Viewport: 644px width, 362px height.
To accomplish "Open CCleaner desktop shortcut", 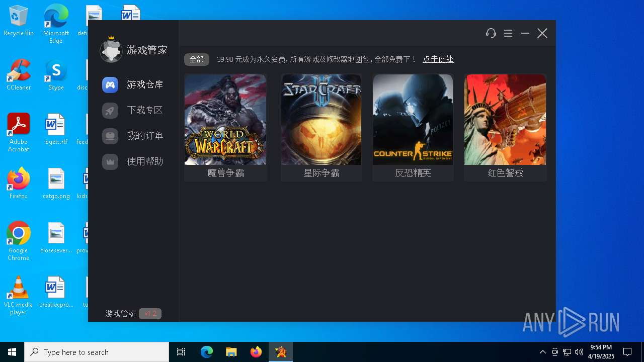I will (x=19, y=75).
